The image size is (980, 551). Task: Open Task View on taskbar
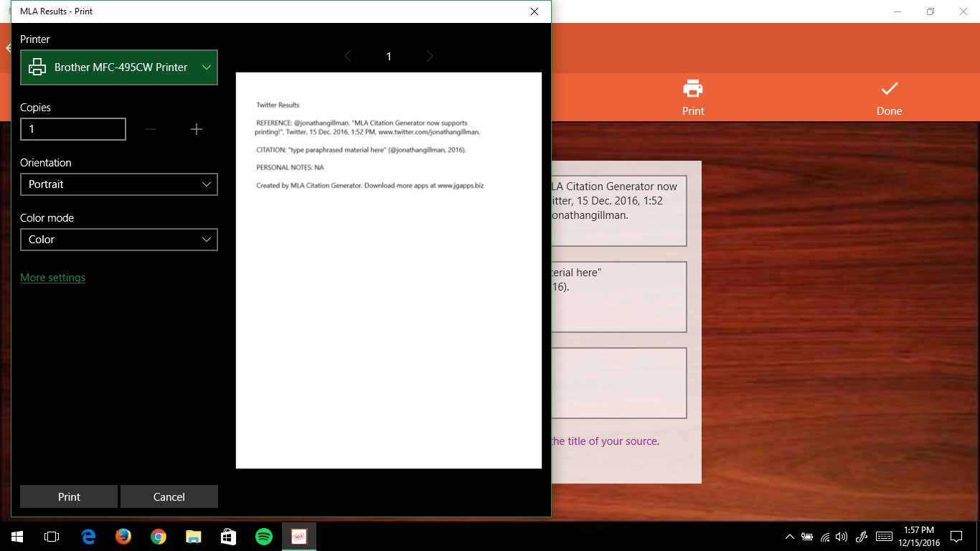coord(52,537)
